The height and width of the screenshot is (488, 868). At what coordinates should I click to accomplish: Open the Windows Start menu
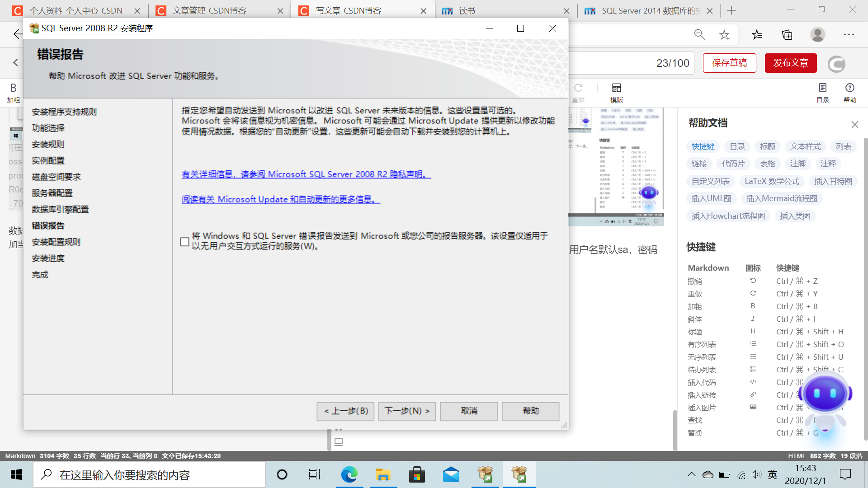(16, 475)
